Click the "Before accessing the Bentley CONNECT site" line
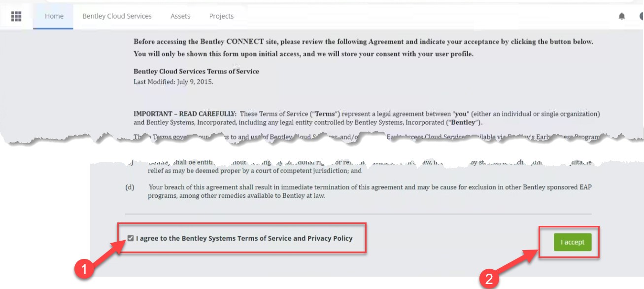 363,42
